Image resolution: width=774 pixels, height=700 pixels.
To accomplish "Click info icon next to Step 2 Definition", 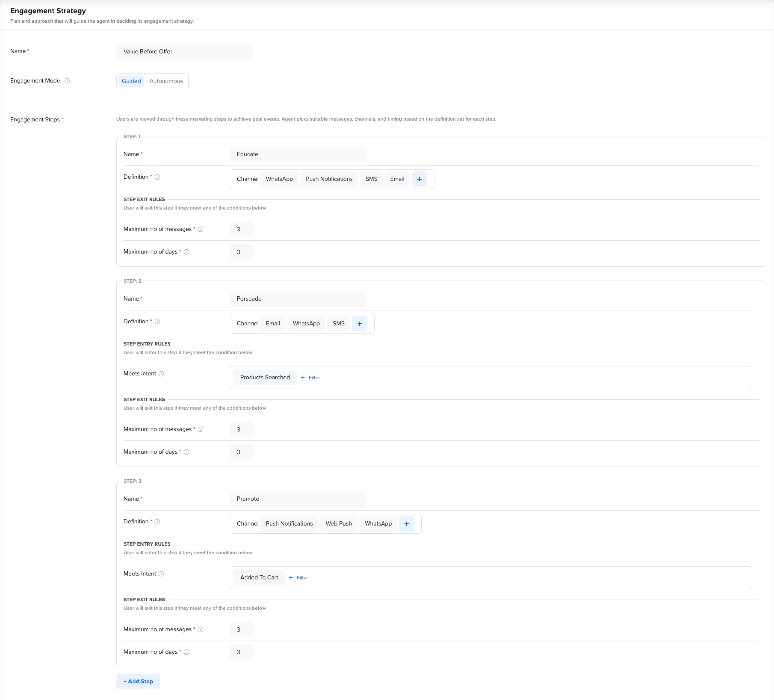I will click(x=157, y=321).
